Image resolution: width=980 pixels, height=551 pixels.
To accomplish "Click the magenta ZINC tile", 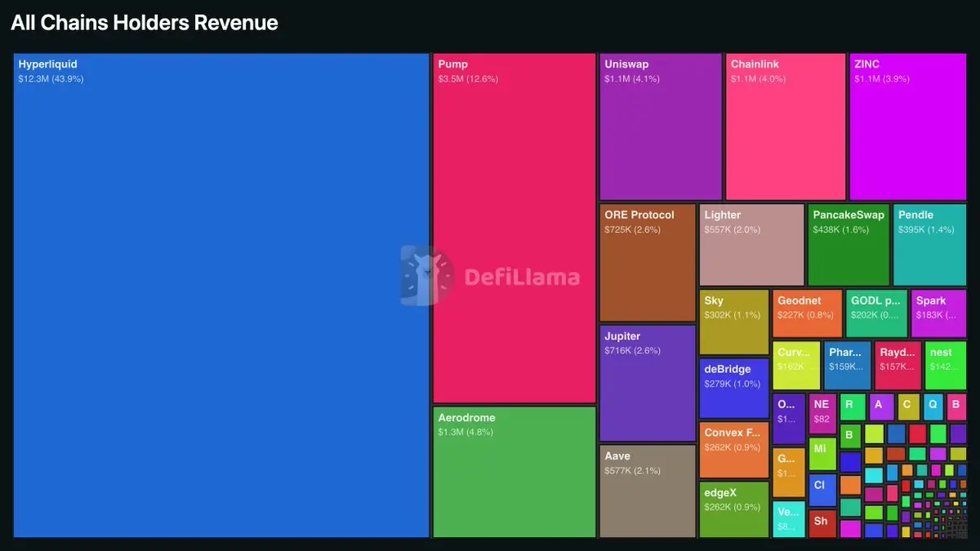I will (x=908, y=127).
